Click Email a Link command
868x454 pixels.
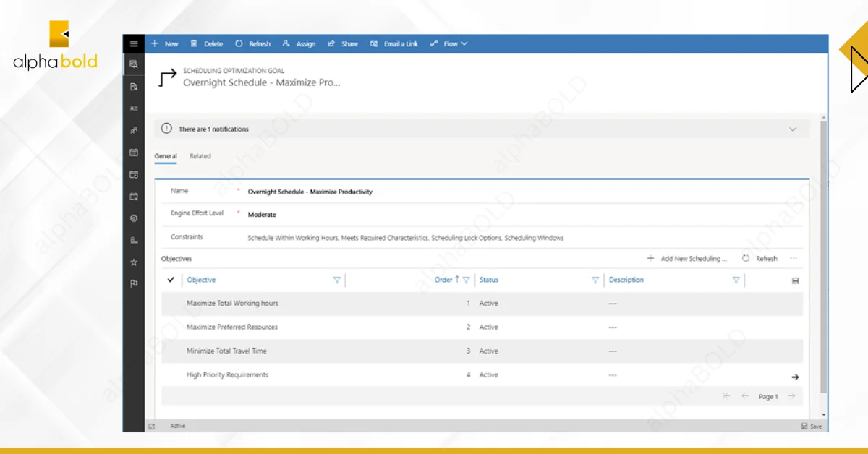pyautogui.click(x=394, y=44)
